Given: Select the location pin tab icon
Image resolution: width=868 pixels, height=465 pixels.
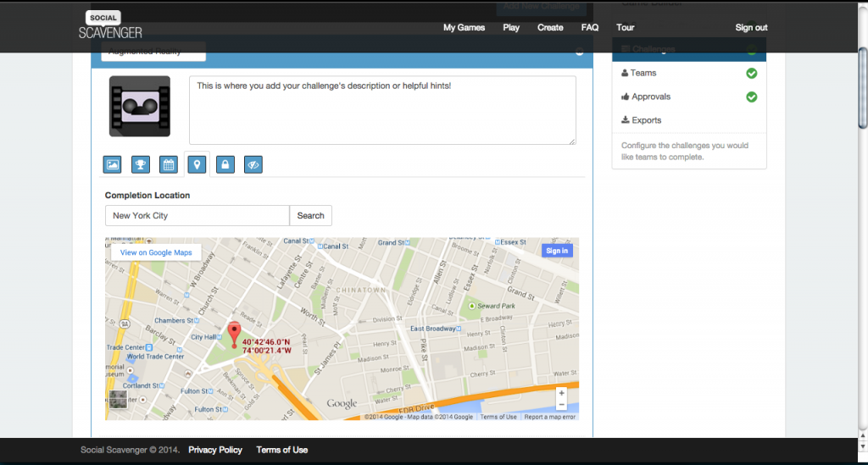Looking at the screenshot, I should pos(197,165).
